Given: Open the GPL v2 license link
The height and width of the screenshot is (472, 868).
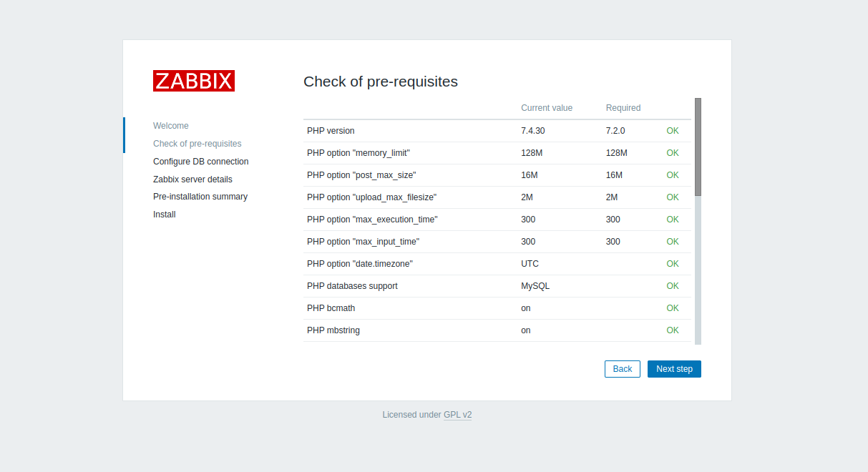Looking at the screenshot, I should pyautogui.click(x=457, y=415).
